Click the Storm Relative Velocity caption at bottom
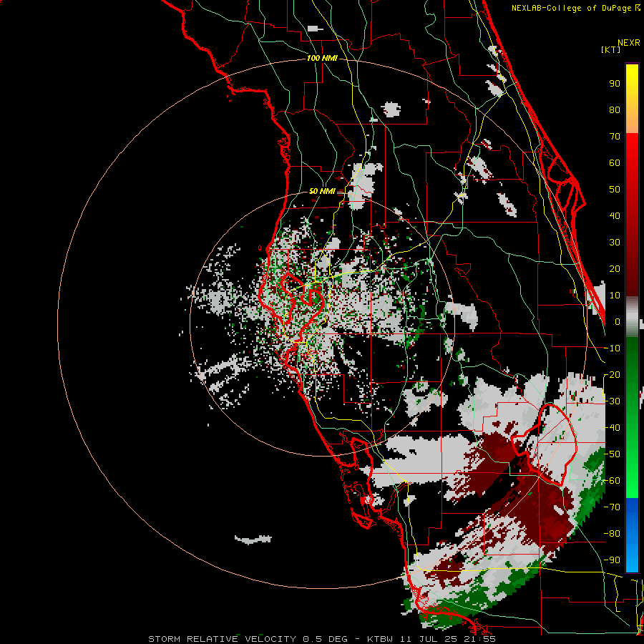Screen dimensions: 644x644 click(x=322, y=639)
